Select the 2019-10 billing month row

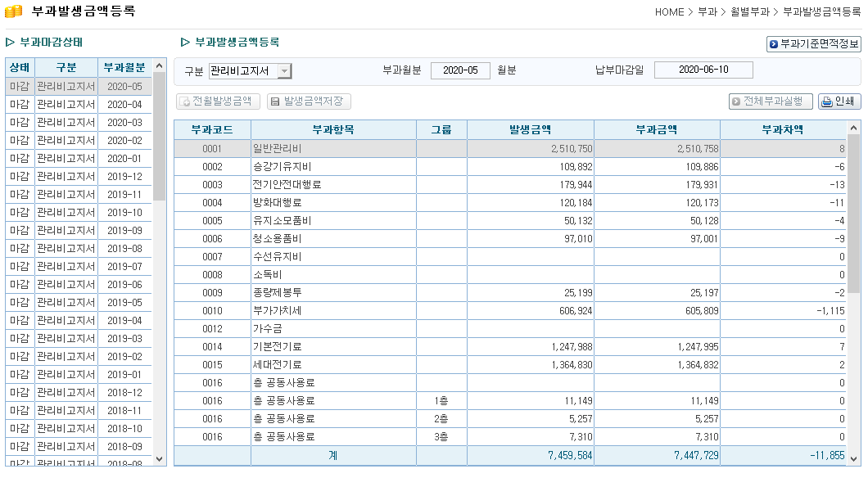[x=79, y=213]
